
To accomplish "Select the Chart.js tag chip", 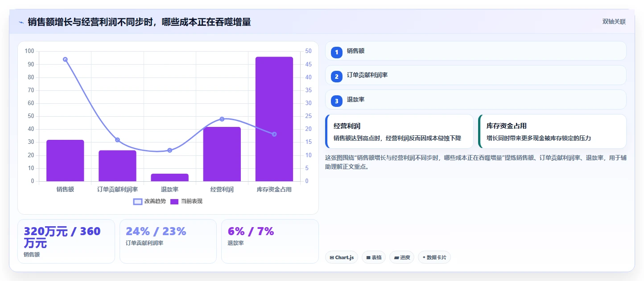I will [342, 257].
